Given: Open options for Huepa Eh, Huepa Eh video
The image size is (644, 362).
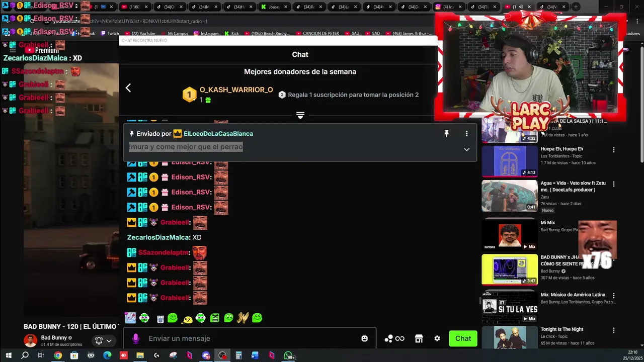Looking at the screenshot, I should pyautogui.click(x=613, y=150).
